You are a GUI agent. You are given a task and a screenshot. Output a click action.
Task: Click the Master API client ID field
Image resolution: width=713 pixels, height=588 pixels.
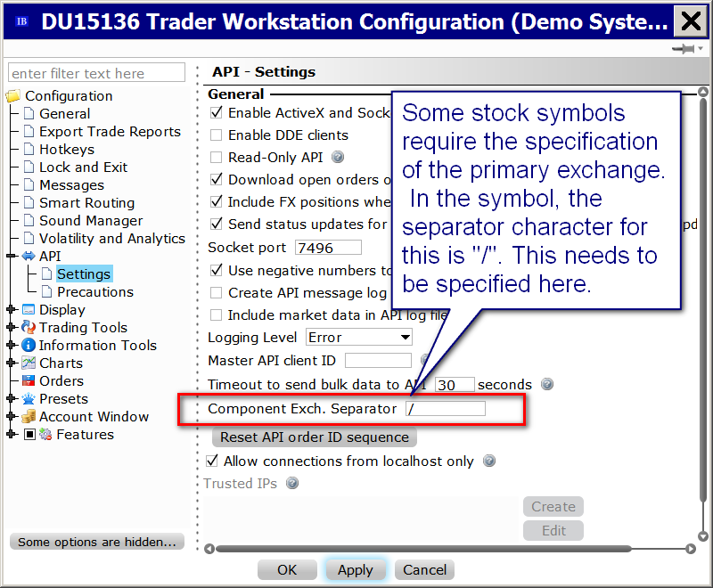tap(378, 360)
